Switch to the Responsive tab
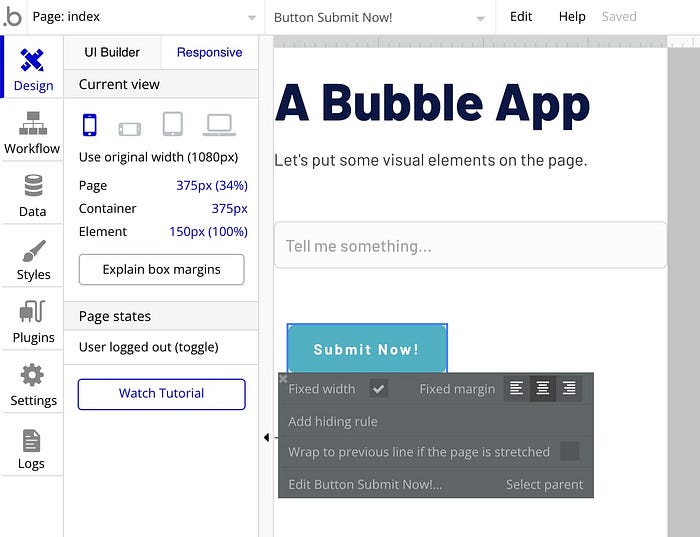The height and width of the screenshot is (537, 700). (209, 52)
